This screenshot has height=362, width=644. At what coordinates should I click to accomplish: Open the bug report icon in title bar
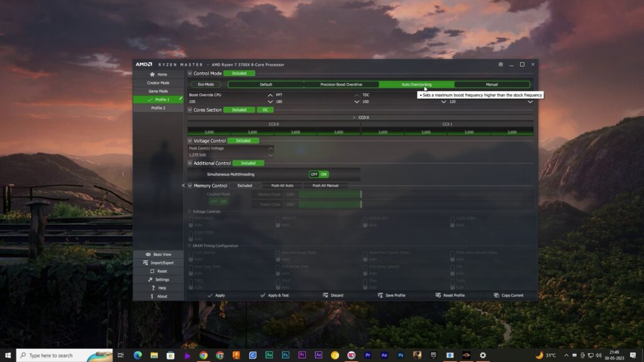point(500,65)
